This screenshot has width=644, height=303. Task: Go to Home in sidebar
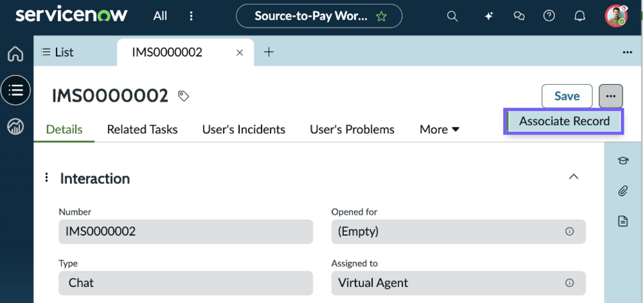click(x=16, y=54)
